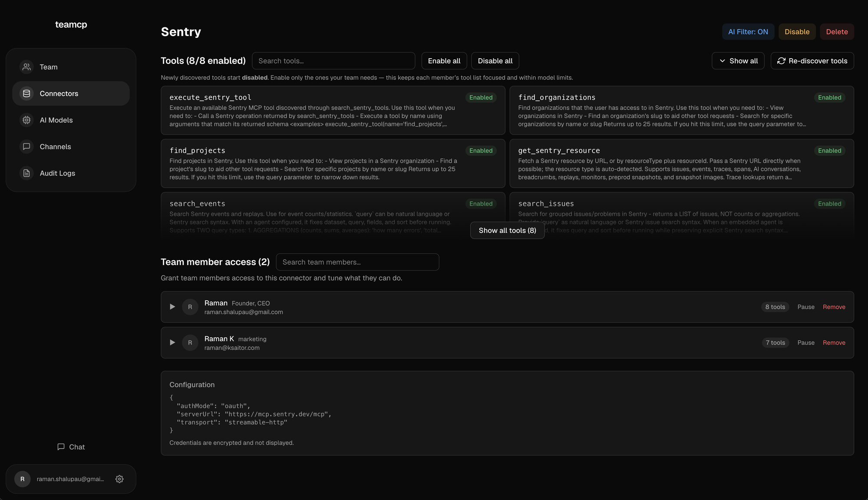The image size is (868, 500).
Task: Click Raman Founder's avatar circle
Action: (x=190, y=307)
